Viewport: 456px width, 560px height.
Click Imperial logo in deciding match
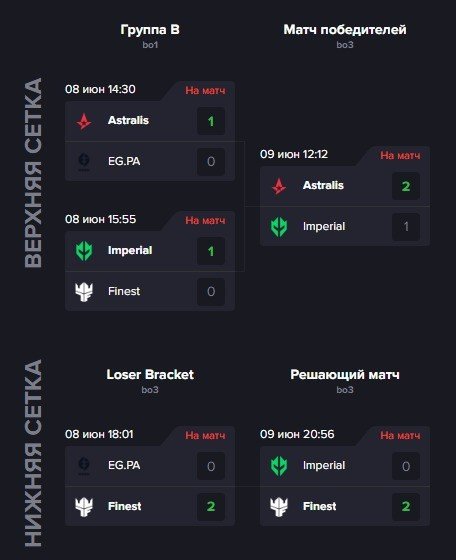[279, 466]
